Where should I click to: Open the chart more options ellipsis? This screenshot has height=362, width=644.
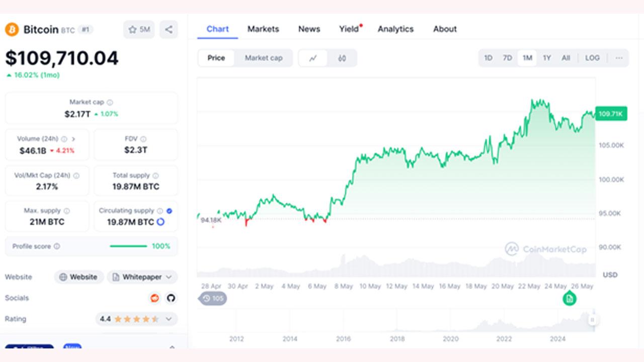pyautogui.click(x=619, y=58)
